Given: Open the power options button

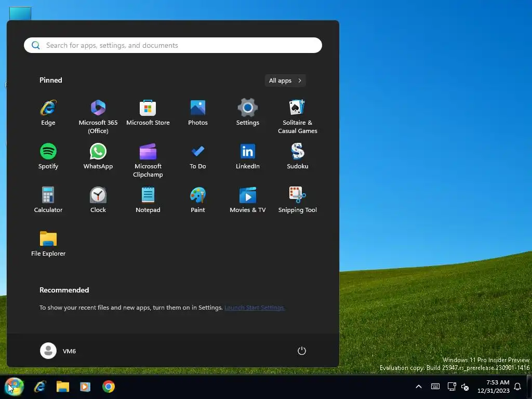Looking at the screenshot, I should click(302, 351).
